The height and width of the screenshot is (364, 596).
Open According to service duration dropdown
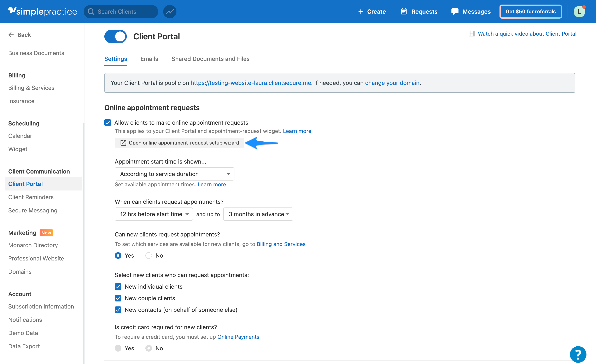coord(174,174)
